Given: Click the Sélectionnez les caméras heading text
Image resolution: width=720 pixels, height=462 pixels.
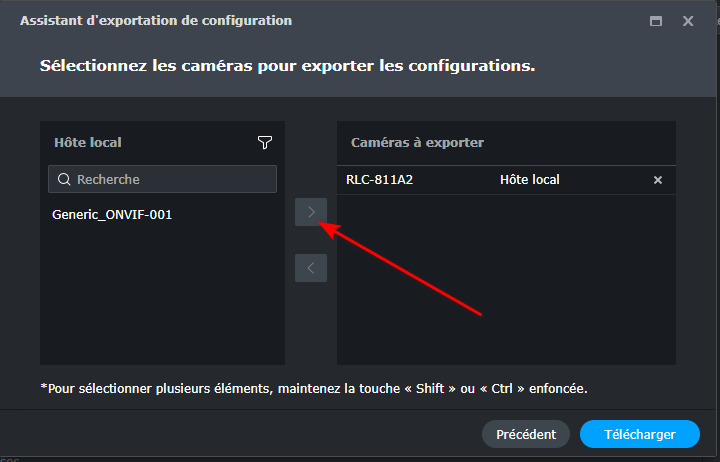Looking at the screenshot, I should pos(287,66).
